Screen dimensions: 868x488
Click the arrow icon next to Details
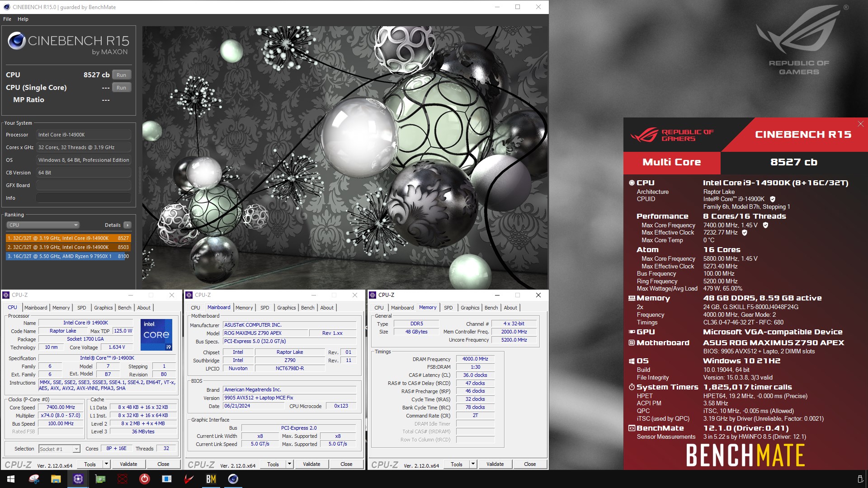point(127,225)
